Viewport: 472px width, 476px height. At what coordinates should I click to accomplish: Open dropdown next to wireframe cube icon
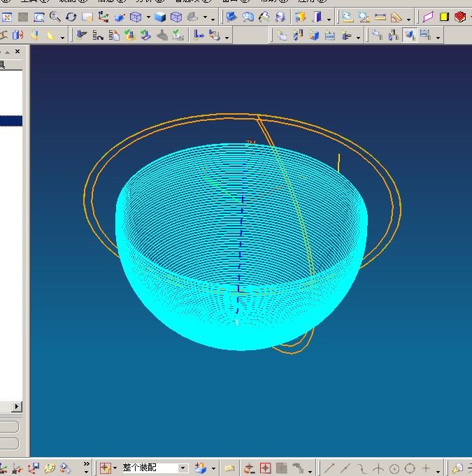pyautogui.click(x=148, y=17)
